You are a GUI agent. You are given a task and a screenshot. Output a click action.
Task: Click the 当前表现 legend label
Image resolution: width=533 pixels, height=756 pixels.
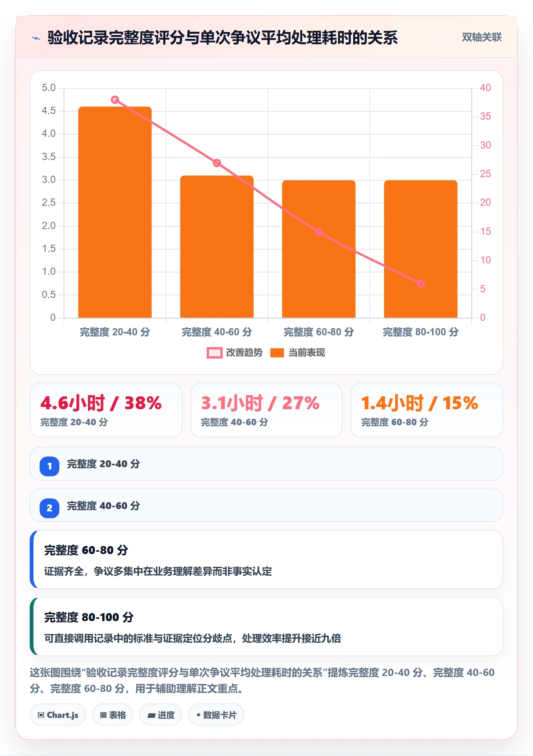(x=306, y=353)
